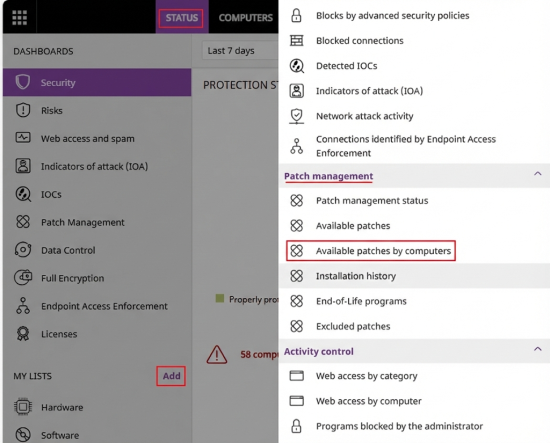Collapse the Patch management section chevron

tap(537, 174)
